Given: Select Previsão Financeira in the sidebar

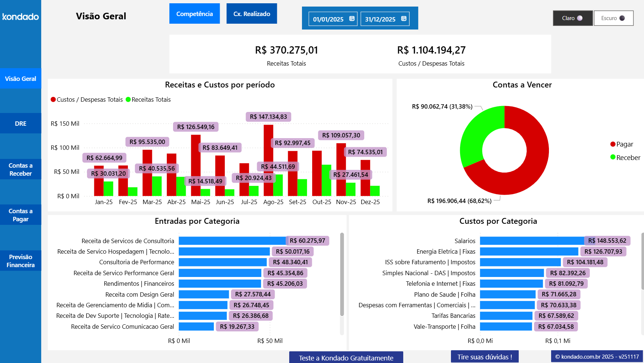Looking at the screenshot, I should coord(20,261).
